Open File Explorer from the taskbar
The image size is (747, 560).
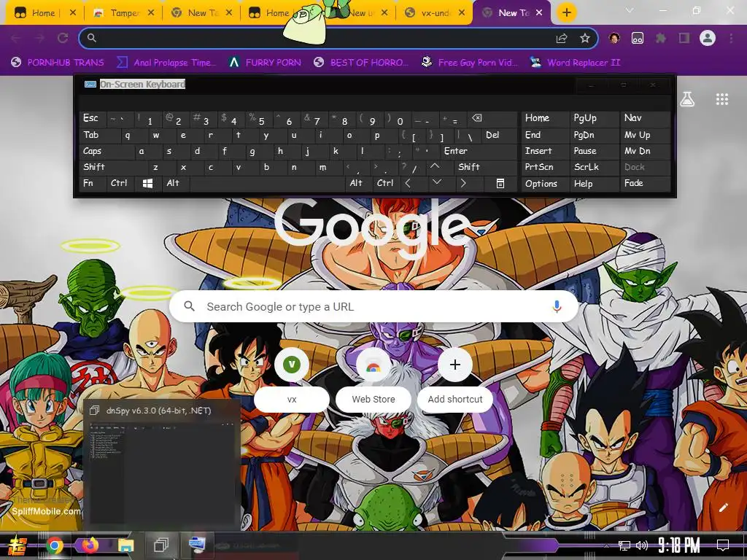[125, 545]
